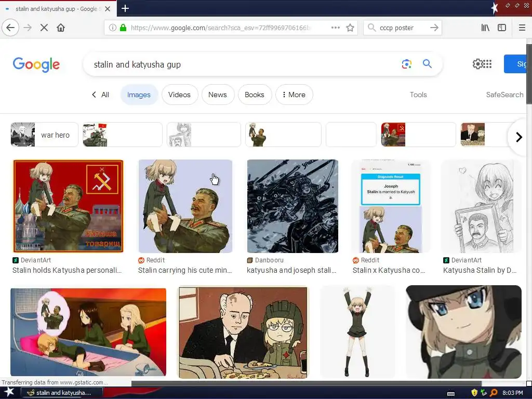Open DeviantArt 'Katyusha Stalin by D...' link
The width and height of the screenshot is (532, 399).
pyautogui.click(x=480, y=270)
